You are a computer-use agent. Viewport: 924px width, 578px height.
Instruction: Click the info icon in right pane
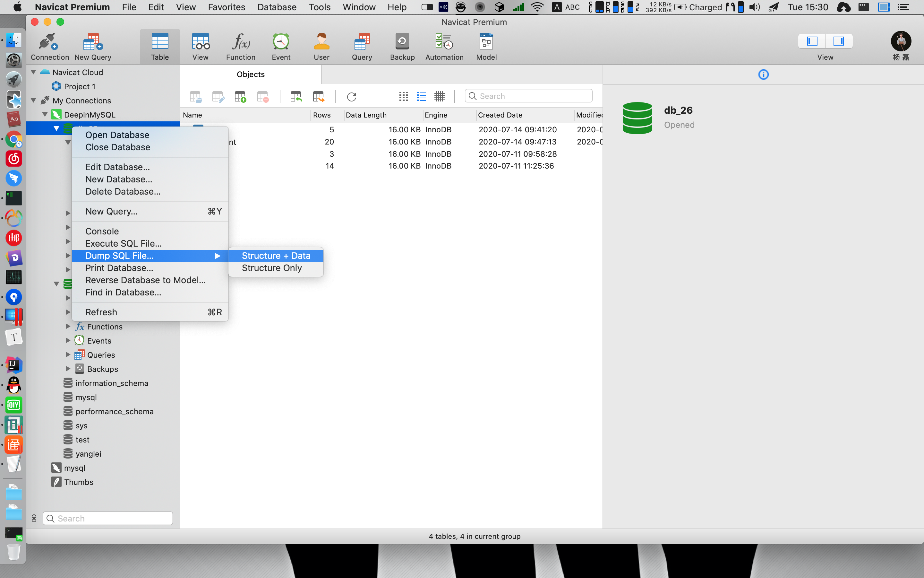pos(763,74)
